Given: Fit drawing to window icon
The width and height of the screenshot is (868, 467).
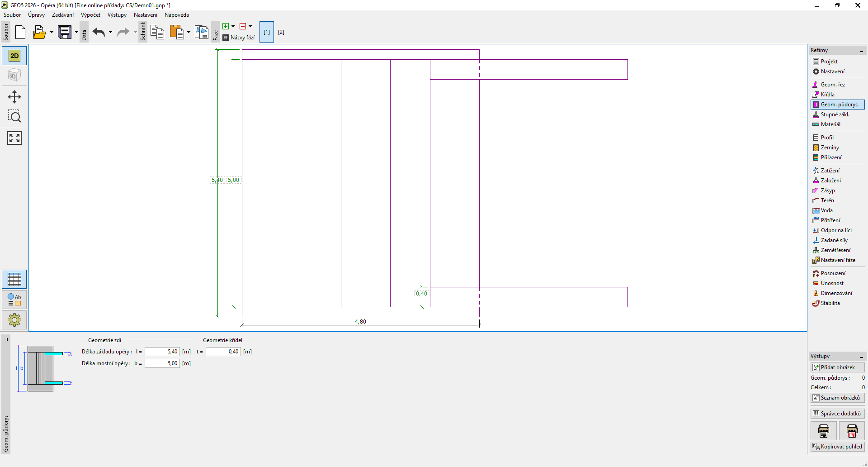Looking at the screenshot, I should [x=14, y=138].
